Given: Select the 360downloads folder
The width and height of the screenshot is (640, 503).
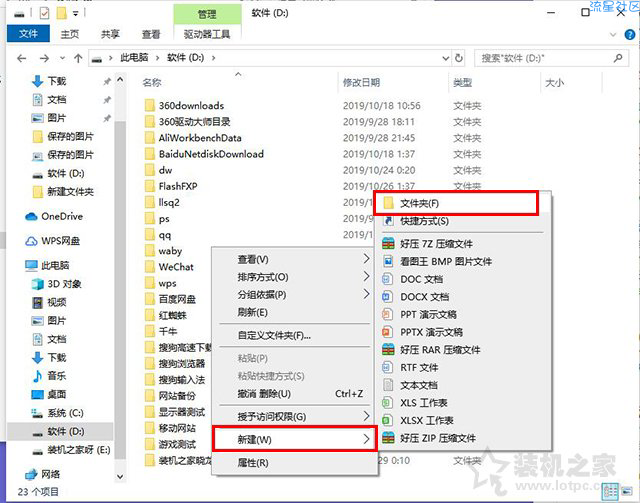Looking at the screenshot, I should click(185, 105).
